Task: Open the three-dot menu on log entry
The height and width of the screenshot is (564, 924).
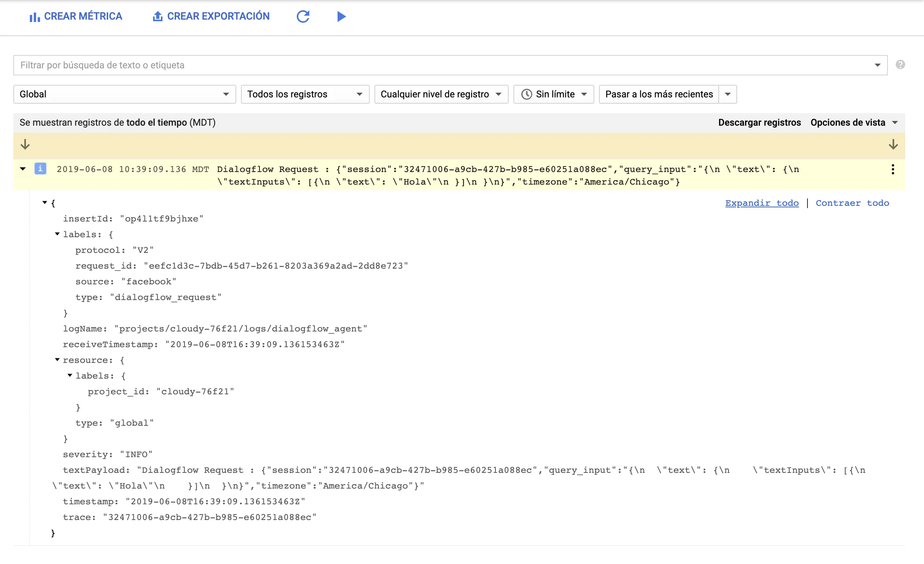Action: 893,169
